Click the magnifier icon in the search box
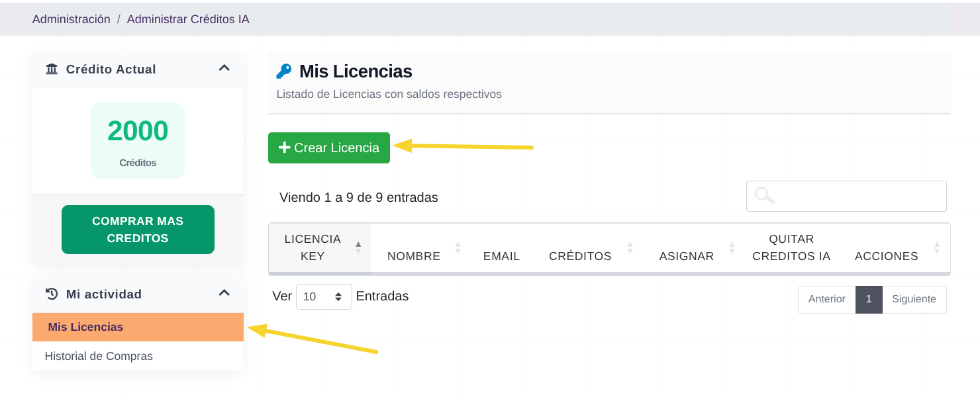Viewport: 980px width, 395px height. pyautogui.click(x=764, y=195)
